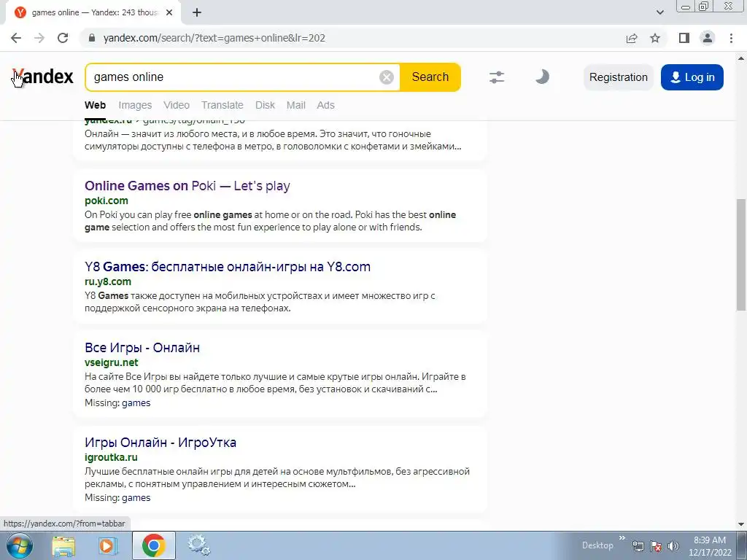Open the Translate tab
Viewport: 747px width, 560px height.
tap(222, 105)
